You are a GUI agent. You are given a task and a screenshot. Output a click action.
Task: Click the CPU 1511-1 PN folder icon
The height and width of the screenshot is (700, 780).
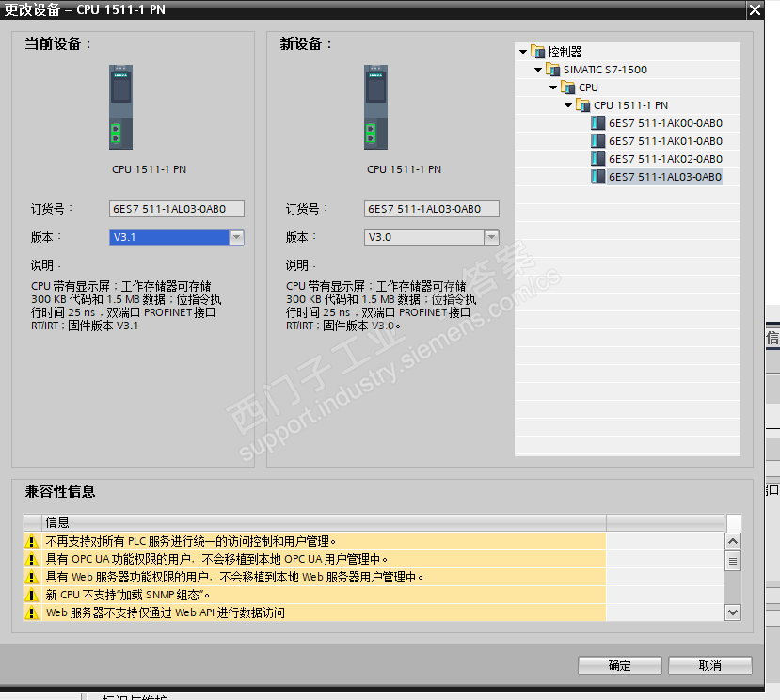pos(583,105)
